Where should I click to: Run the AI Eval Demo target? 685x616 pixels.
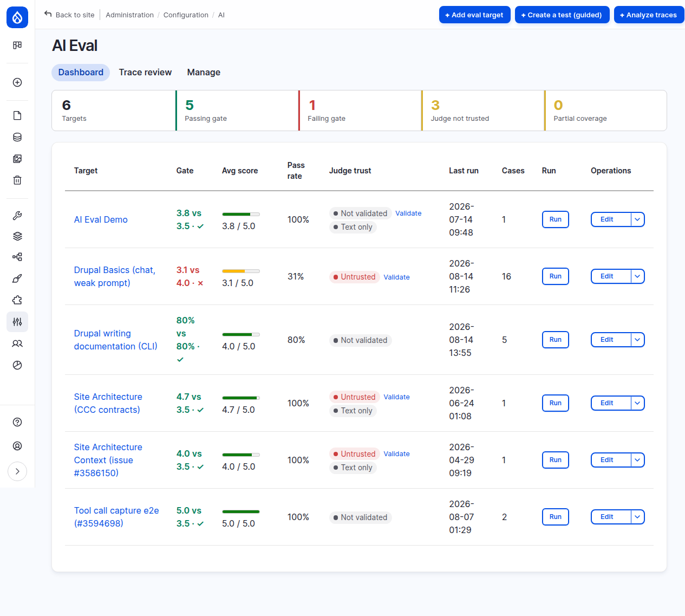tap(556, 219)
